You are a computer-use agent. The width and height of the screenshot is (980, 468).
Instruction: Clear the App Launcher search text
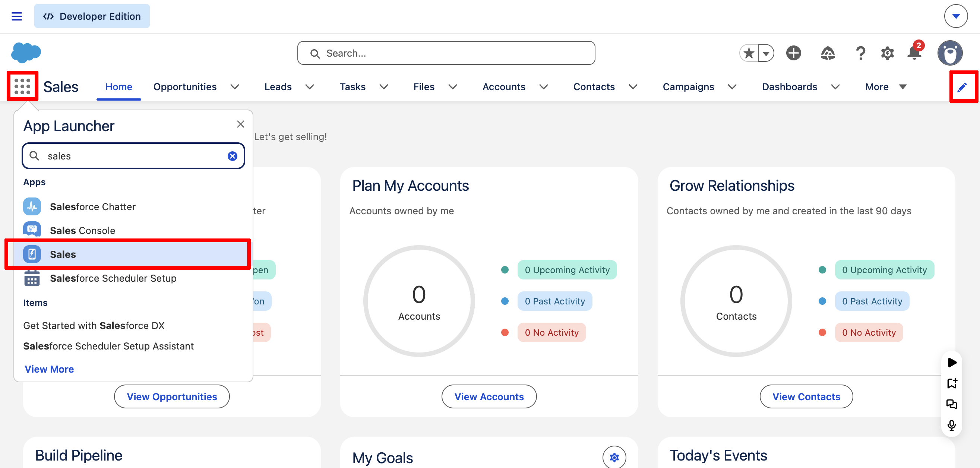233,156
